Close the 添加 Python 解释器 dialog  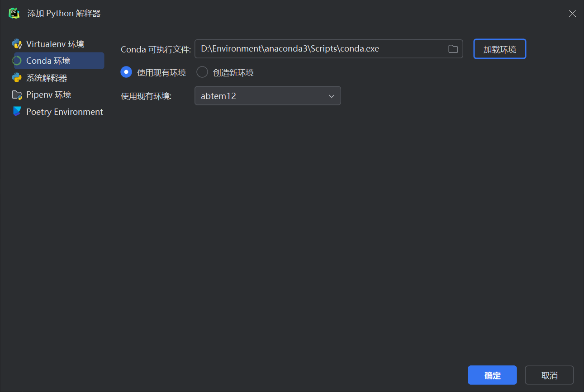pos(572,14)
